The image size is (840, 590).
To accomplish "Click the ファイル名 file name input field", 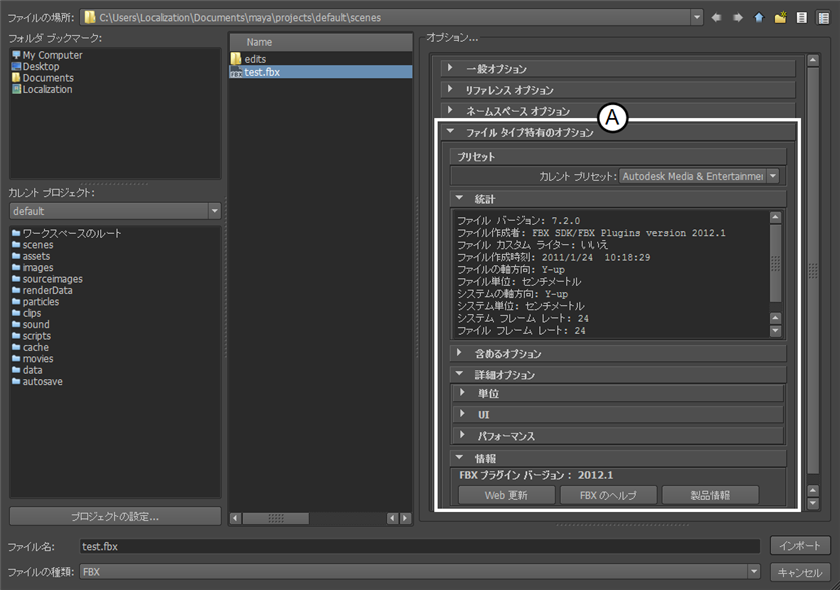I will pos(418,547).
